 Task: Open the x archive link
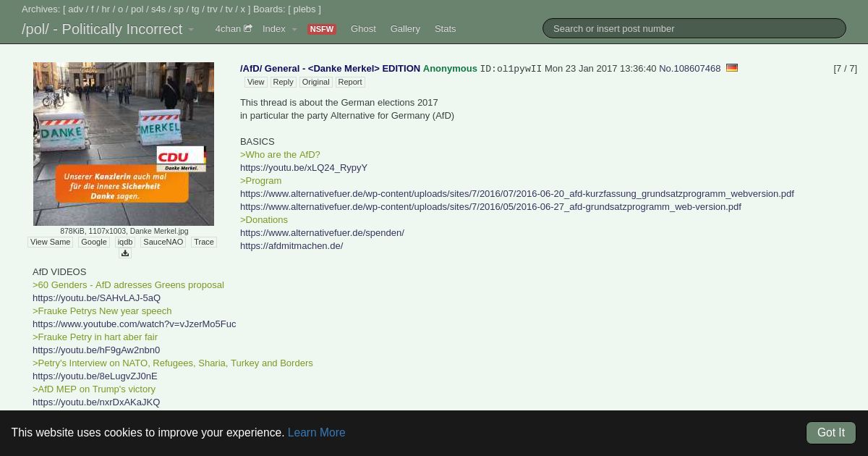click(242, 9)
